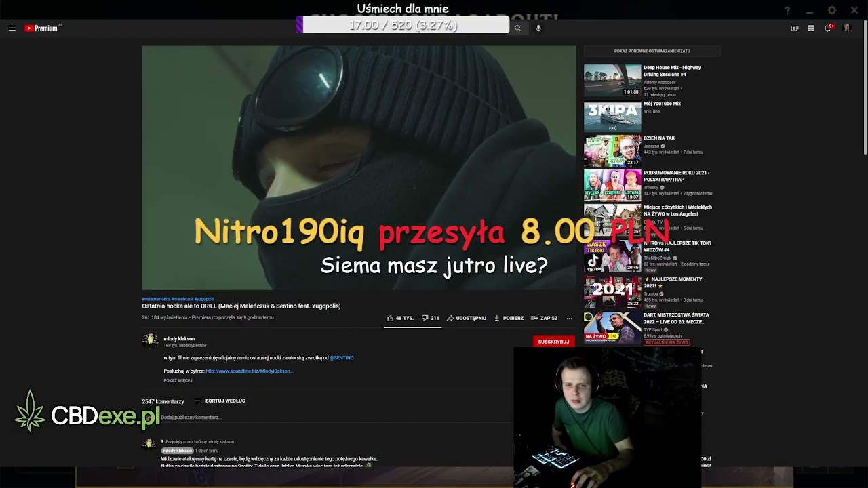Open the create video camera icon
Viewport: 868px width, 488px height.
coord(795,28)
